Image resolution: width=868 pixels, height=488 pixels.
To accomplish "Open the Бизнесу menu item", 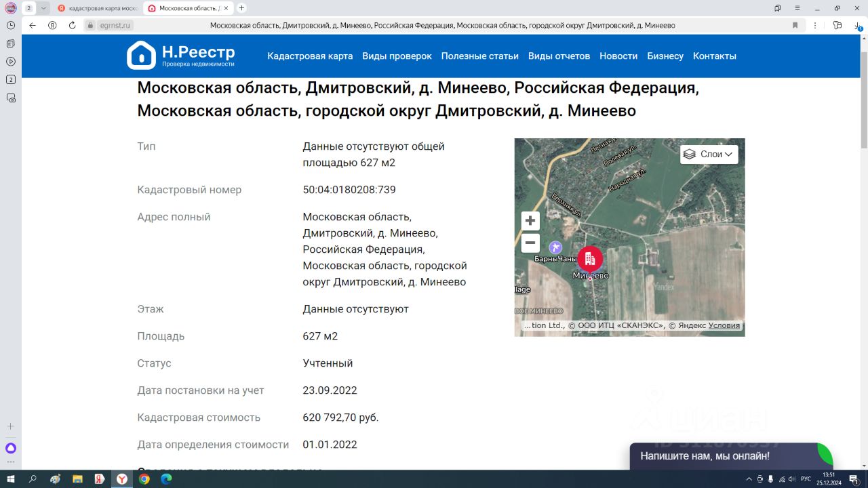I will pyautogui.click(x=665, y=56).
